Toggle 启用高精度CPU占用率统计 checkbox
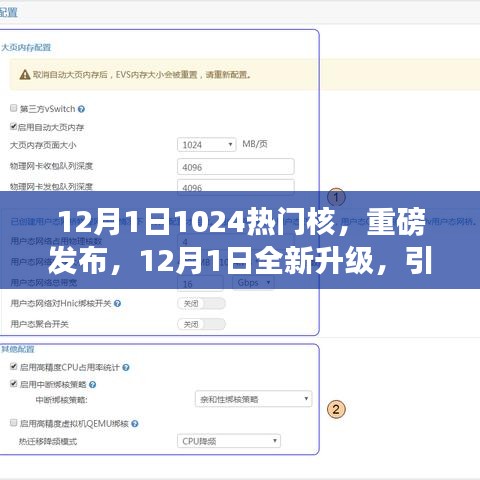Image resolution: width=480 pixels, height=480 pixels. click(x=14, y=366)
